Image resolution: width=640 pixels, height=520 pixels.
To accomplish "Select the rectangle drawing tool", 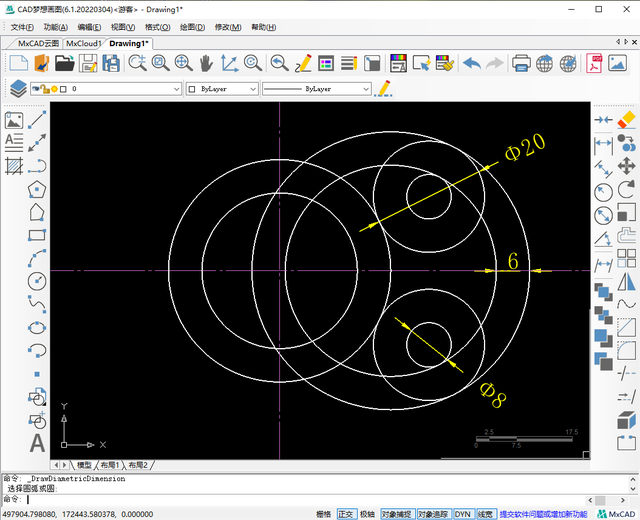I will [37, 236].
